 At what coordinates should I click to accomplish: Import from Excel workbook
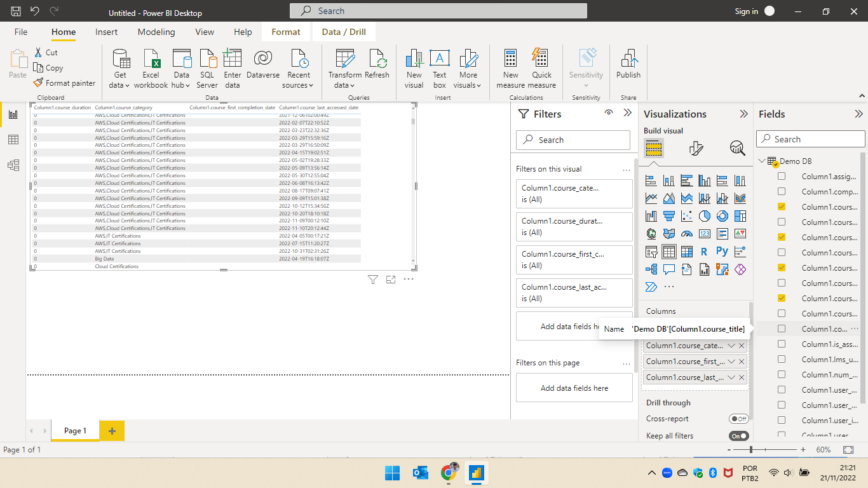151,69
